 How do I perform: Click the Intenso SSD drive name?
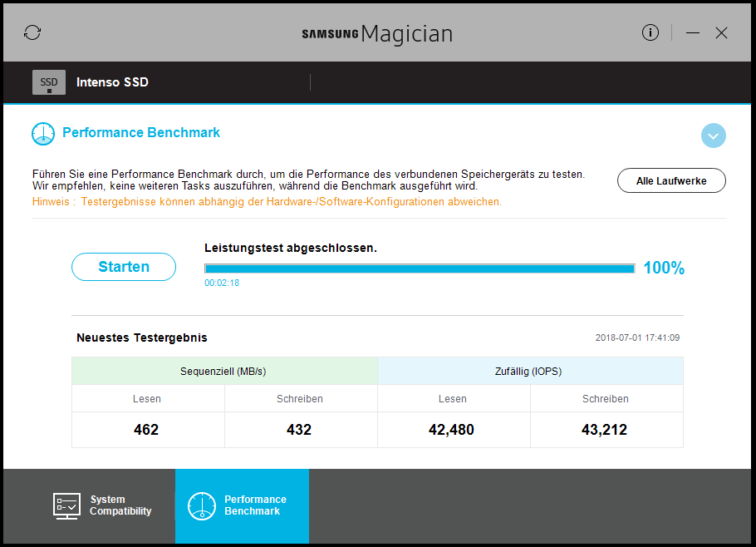click(x=112, y=82)
